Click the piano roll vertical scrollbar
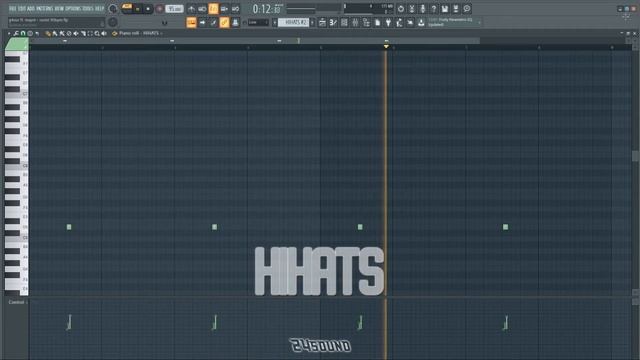This screenshot has height=360, width=640. 635,155
